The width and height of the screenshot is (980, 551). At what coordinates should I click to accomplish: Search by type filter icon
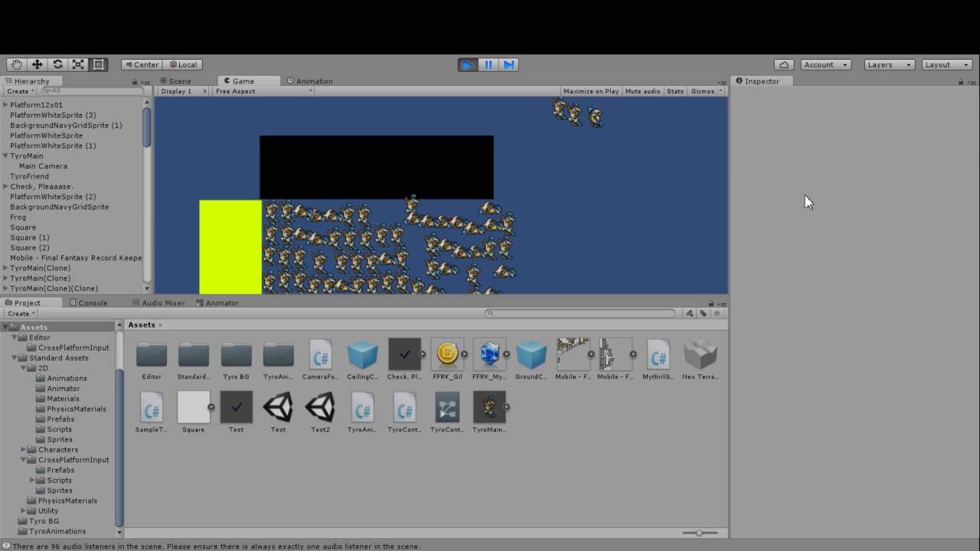click(x=690, y=313)
